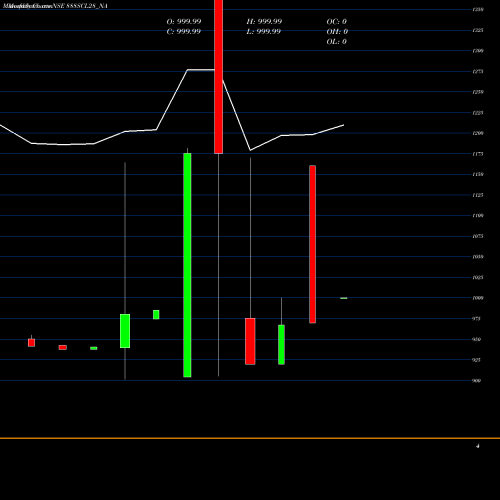500x500 pixels.
Task: Select the small green candle near 975-985
Action: [156, 315]
